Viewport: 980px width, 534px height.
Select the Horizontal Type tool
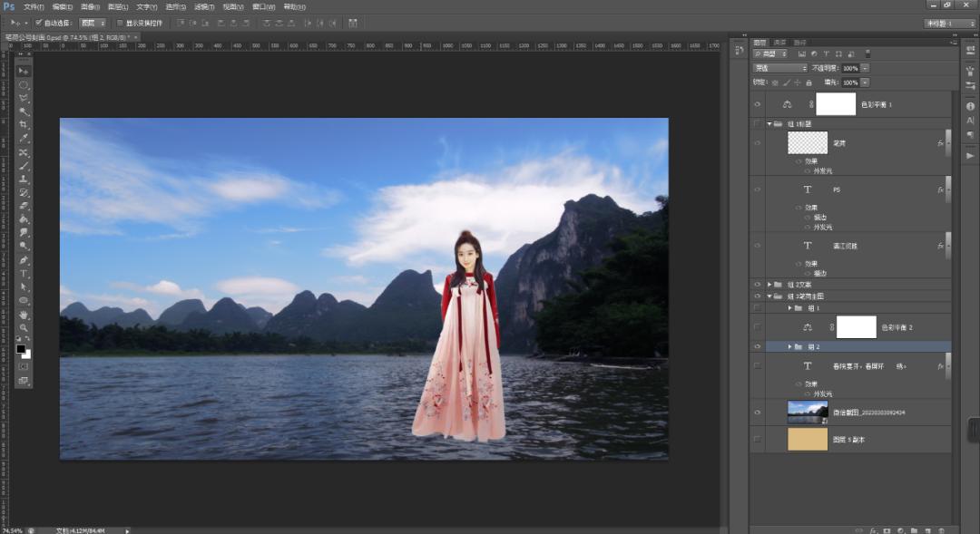click(x=24, y=273)
